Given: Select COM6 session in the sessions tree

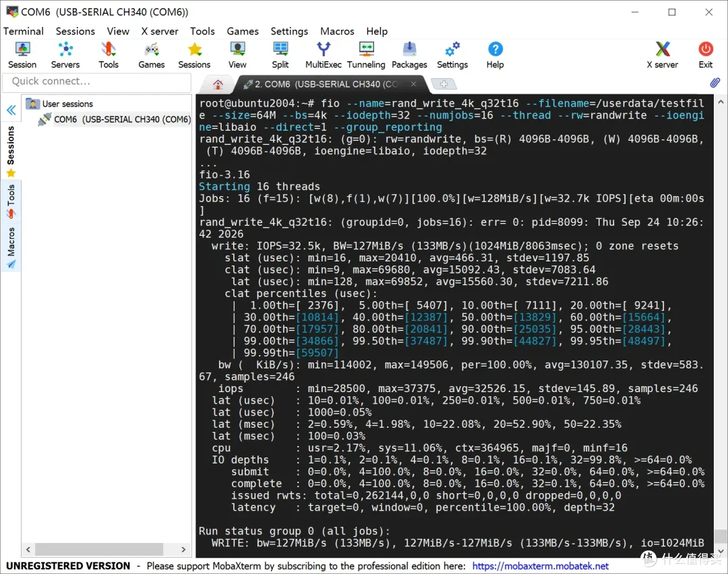Looking at the screenshot, I should pyautogui.click(x=114, y=120).
